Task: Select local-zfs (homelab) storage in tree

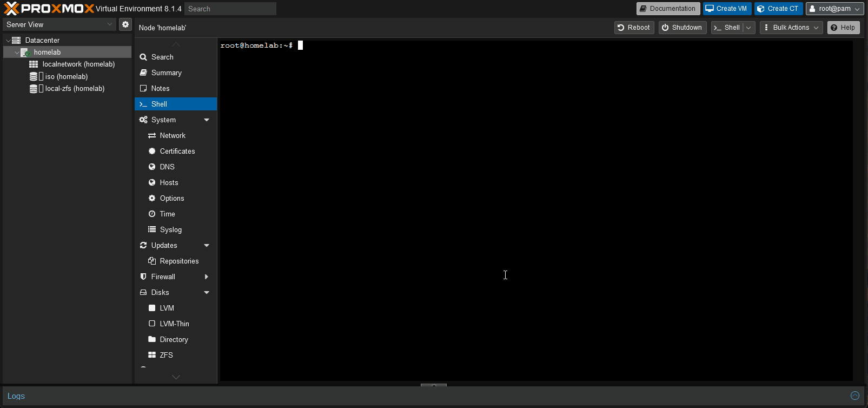Action: click(x=75, y=88)
